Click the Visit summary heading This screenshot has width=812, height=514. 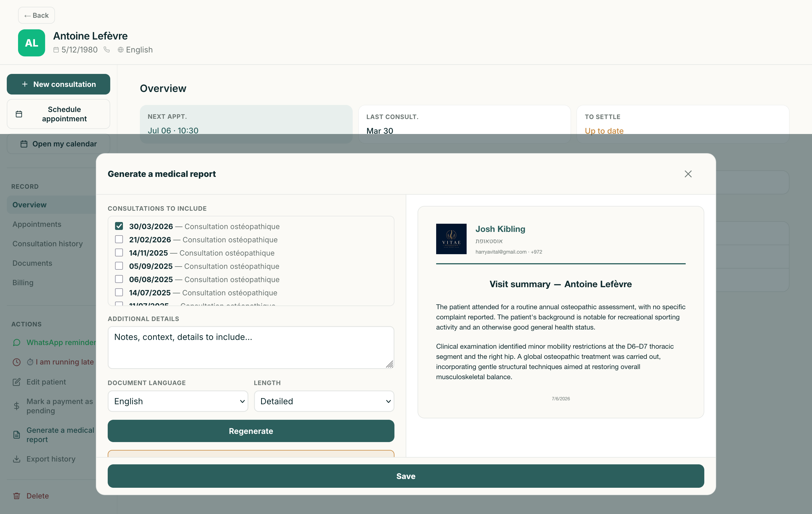561,284
